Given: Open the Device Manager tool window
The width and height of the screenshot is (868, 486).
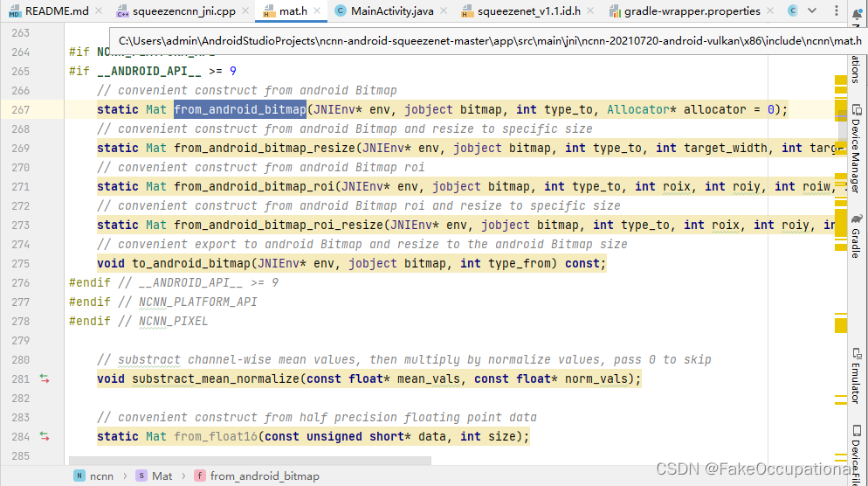Looking at the screenshot, I should tap(857, 149).
